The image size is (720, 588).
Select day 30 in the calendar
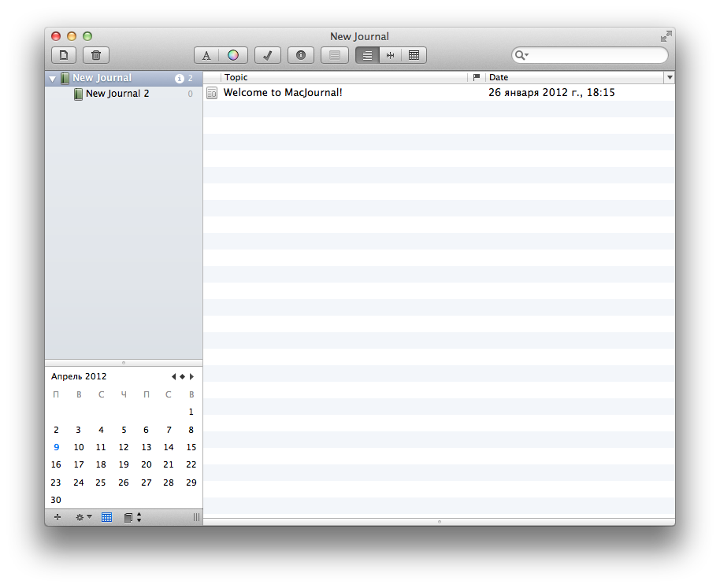tap(56, 500)
